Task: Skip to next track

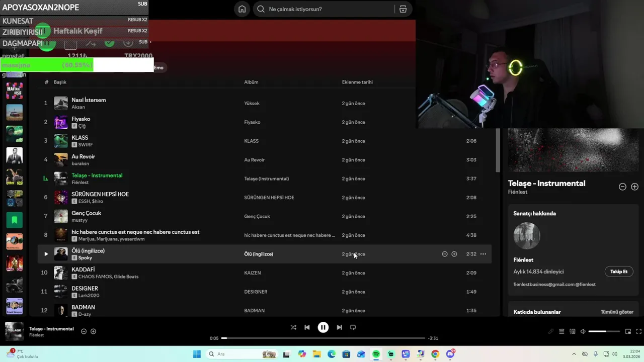Action: [339, 327]
